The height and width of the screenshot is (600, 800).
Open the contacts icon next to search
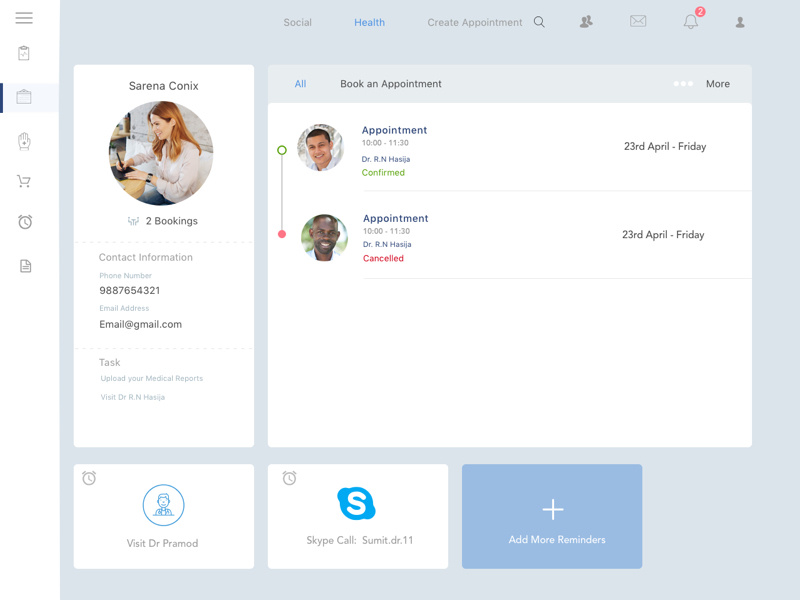[x=587, y=22]
